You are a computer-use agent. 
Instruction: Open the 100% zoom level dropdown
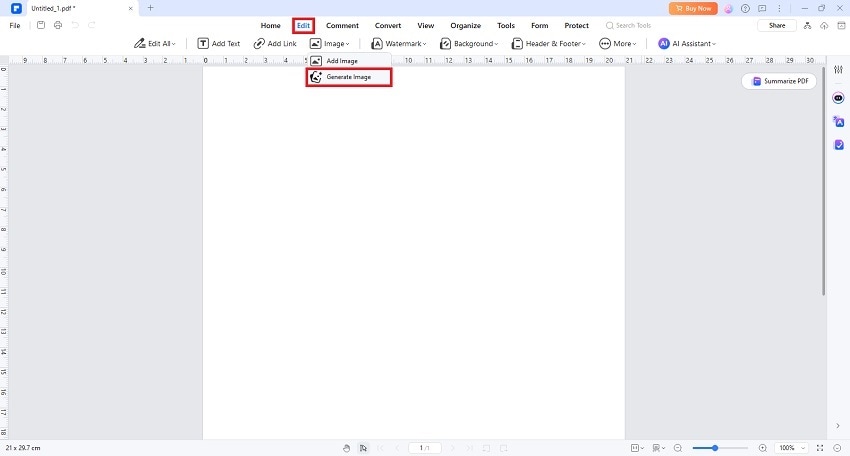point(791,448)
